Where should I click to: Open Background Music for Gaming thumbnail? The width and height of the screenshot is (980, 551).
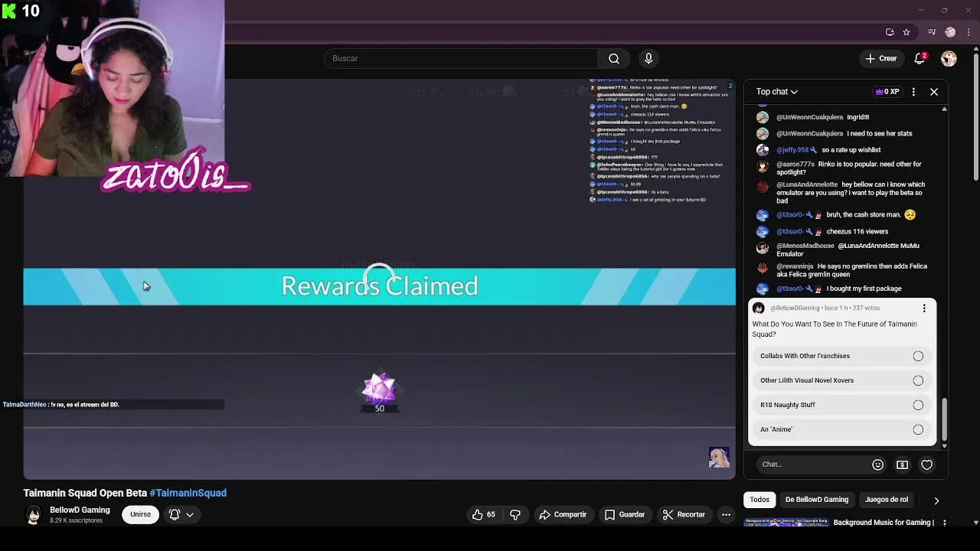coord(786,523)
